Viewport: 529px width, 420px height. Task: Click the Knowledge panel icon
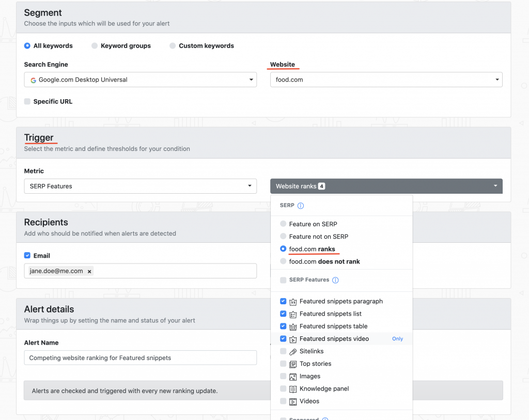[293, 389]
